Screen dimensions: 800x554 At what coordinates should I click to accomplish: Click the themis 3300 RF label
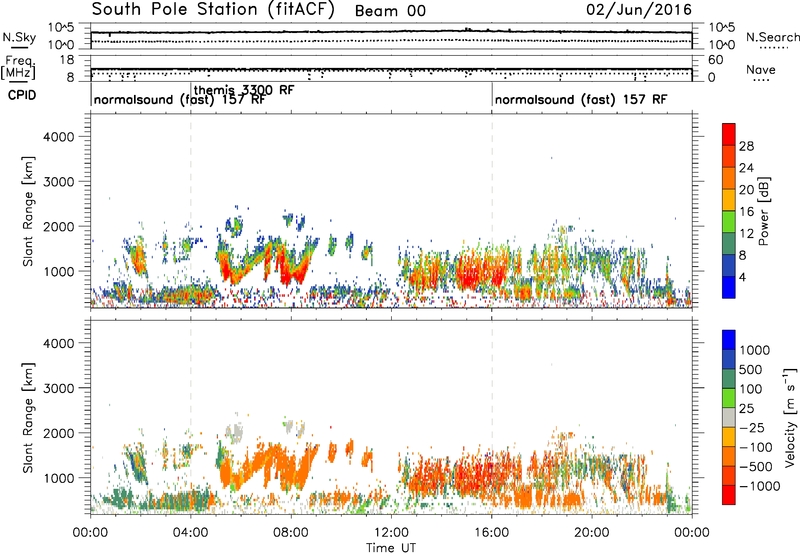point(244,90)
